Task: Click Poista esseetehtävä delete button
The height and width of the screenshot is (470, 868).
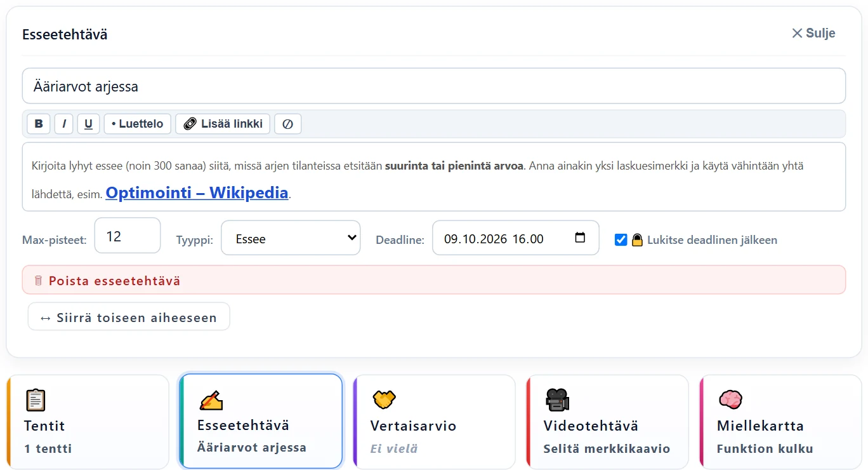Action: [434, 280]
